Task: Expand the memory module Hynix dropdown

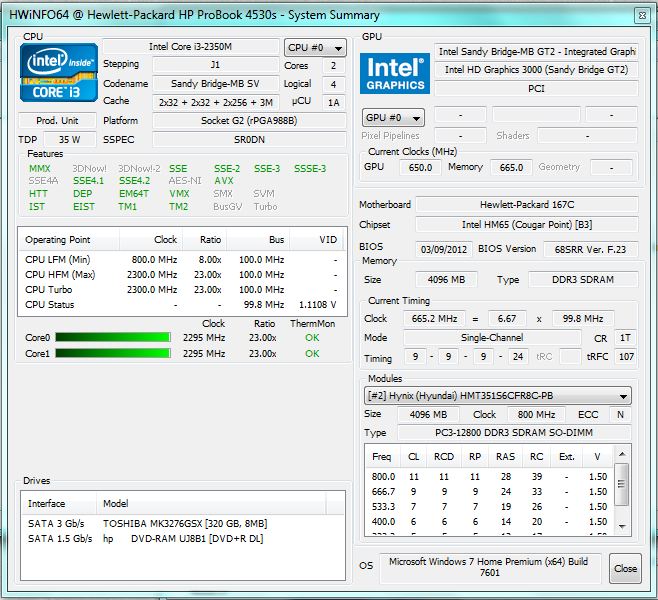Action: 497,396
